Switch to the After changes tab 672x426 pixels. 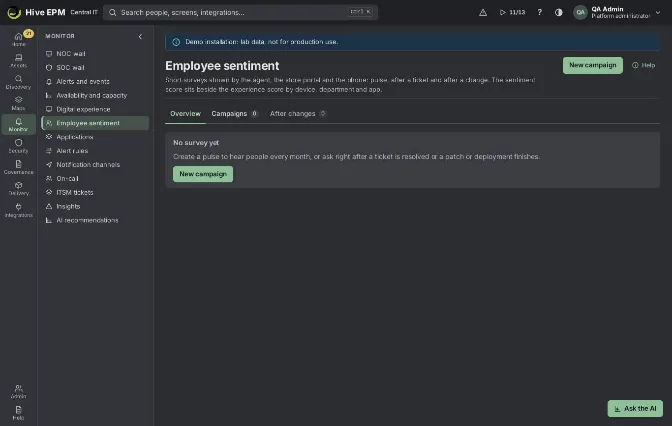click(x=298, y=114)
